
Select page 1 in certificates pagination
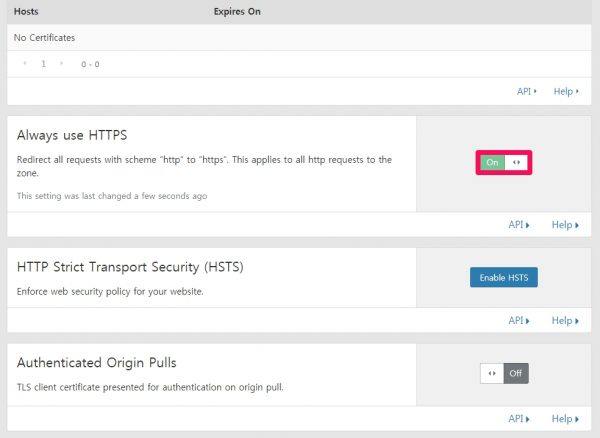43,64
